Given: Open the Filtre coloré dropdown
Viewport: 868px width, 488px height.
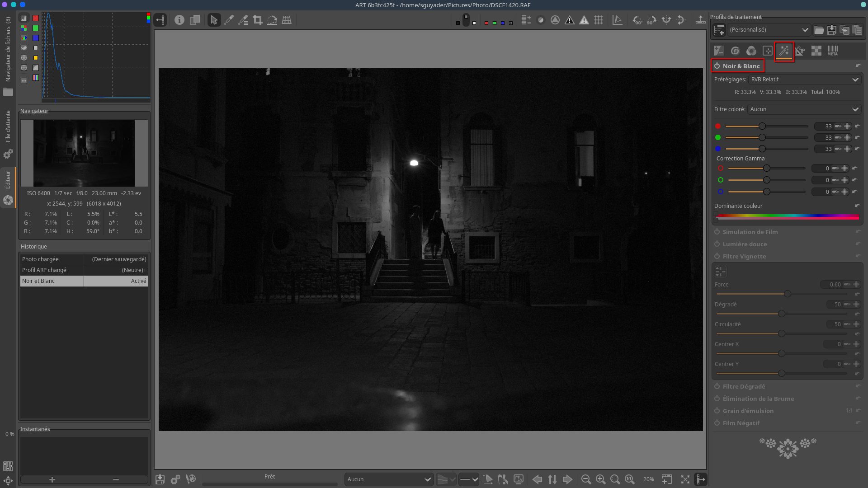Looking at the screenshot, I should tap(804, 109).
